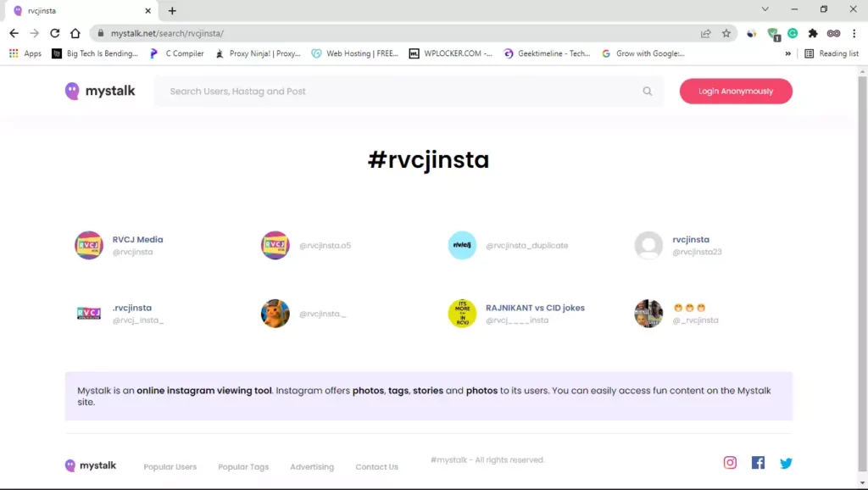Viewport: 868px width, 490px height.
Task: Open Grow with Google bookmark
Action: (x=643, y=53)
